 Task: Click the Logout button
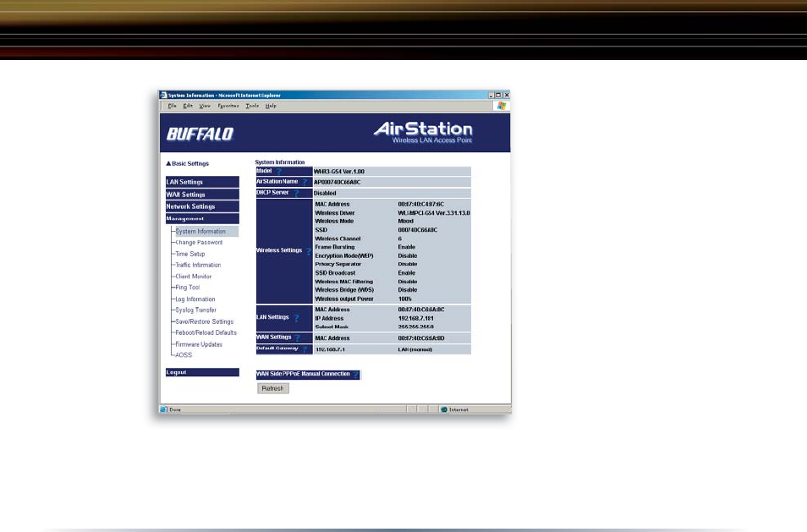202,372
